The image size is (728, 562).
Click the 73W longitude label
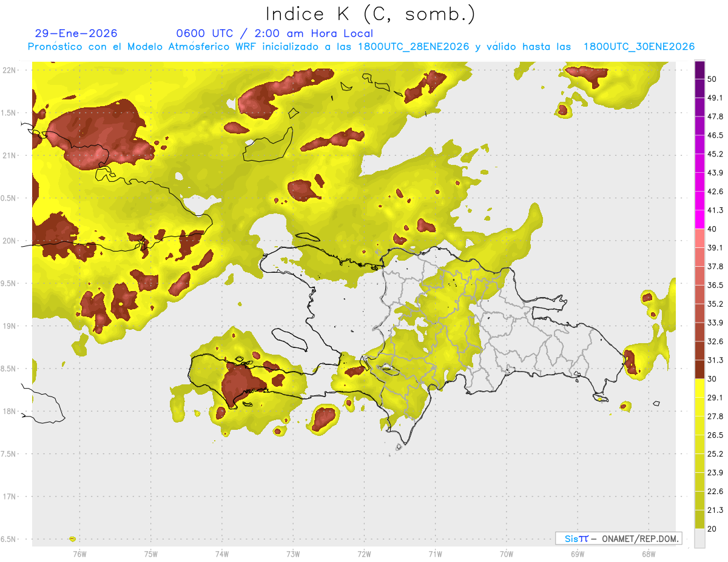pyautogui.click(x=293, y=554)
